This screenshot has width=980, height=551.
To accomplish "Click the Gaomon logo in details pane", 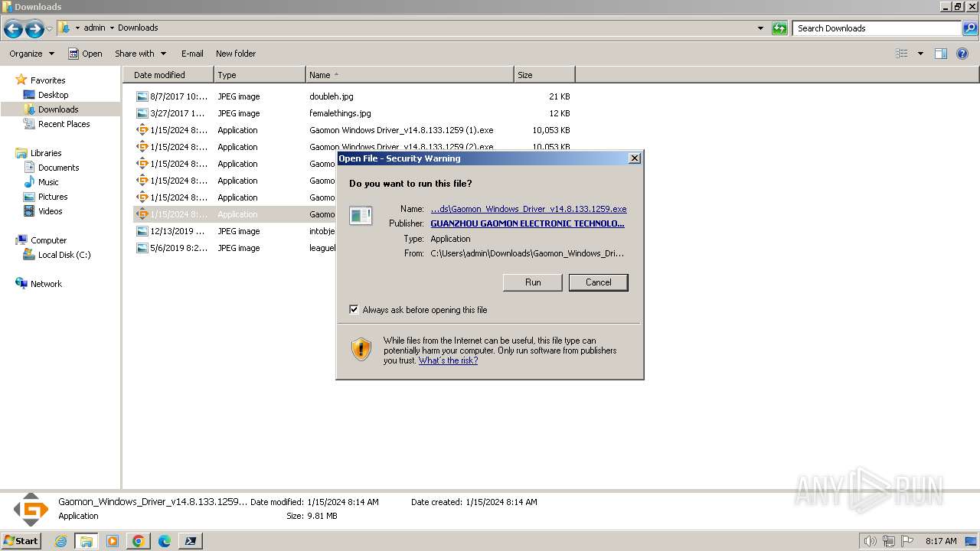I will pos(31,509).
